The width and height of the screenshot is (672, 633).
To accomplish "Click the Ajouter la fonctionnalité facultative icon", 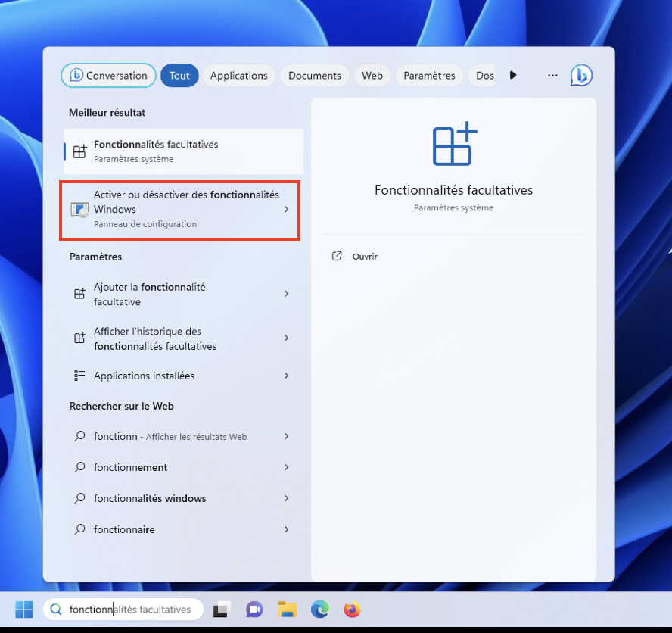I will point(79,294).
